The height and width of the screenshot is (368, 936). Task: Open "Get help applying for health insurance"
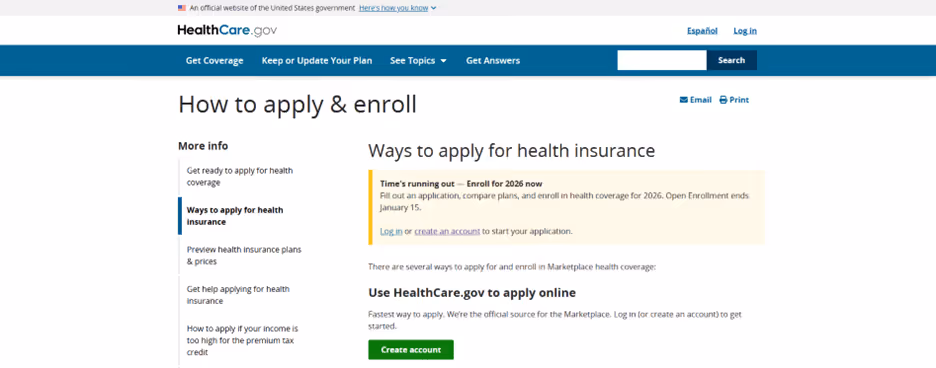click(238, 295)
